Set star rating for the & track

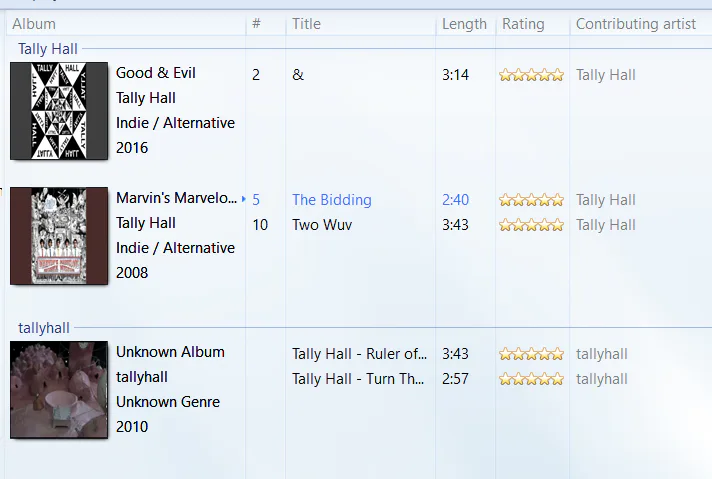531,75
